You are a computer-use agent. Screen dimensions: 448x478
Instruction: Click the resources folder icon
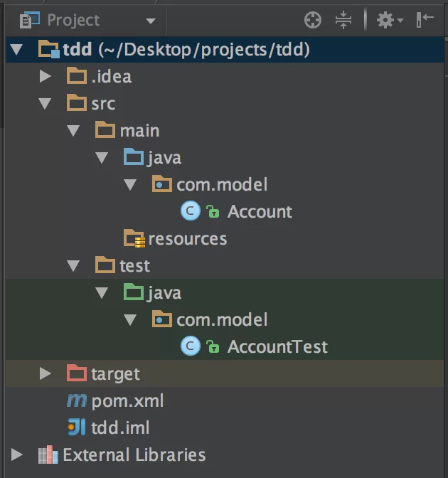(x=134, y=238)
